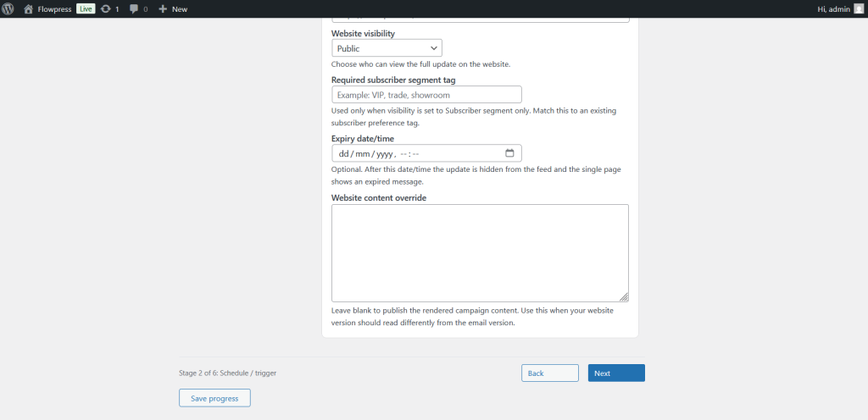Open the updates refresh icon
The height and width of the screenshot is (420, 868).
click(106, 8)
